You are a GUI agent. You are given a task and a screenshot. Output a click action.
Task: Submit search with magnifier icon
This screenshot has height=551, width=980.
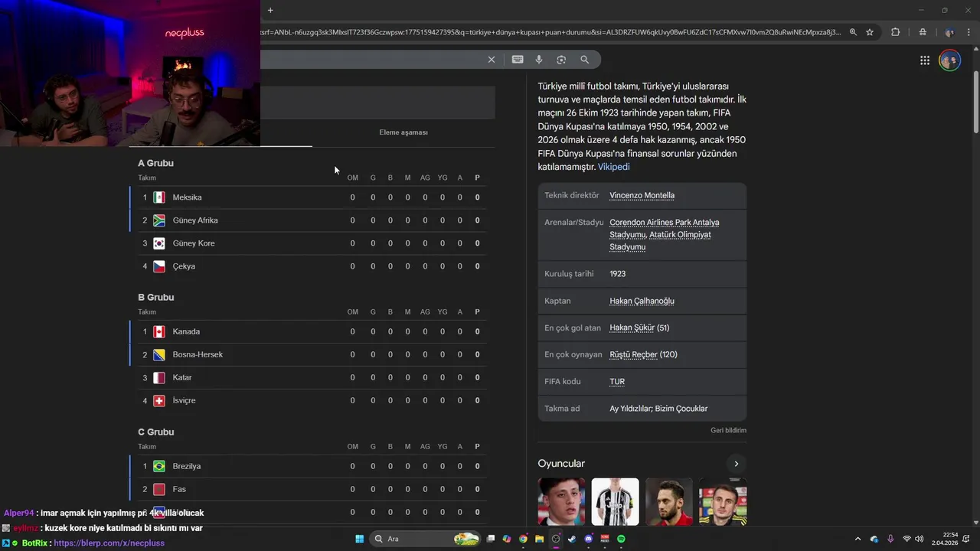585,60
